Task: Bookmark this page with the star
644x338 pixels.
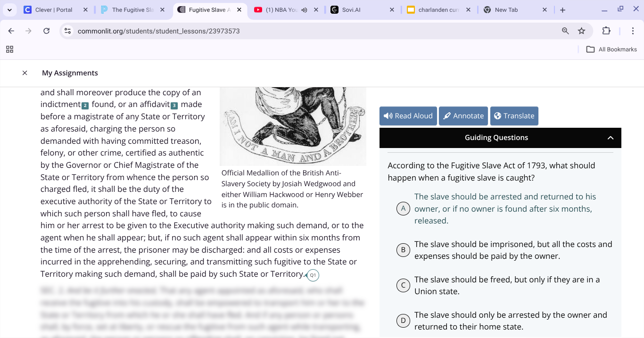Action: [582, 31]
